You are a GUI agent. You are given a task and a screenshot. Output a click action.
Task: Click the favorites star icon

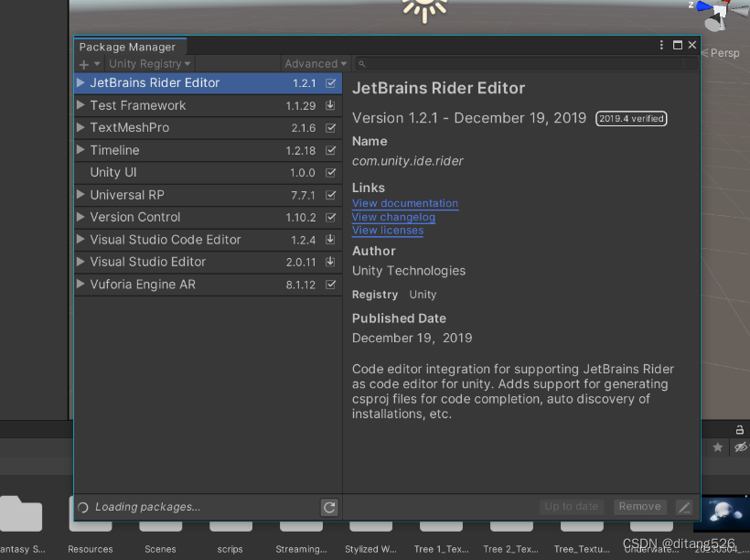tap(717, 447)
